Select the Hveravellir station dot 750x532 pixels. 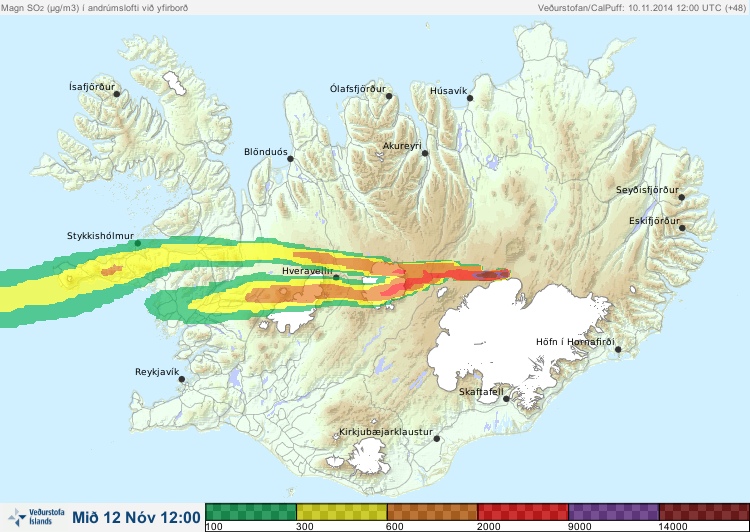[x=336, y=277]
